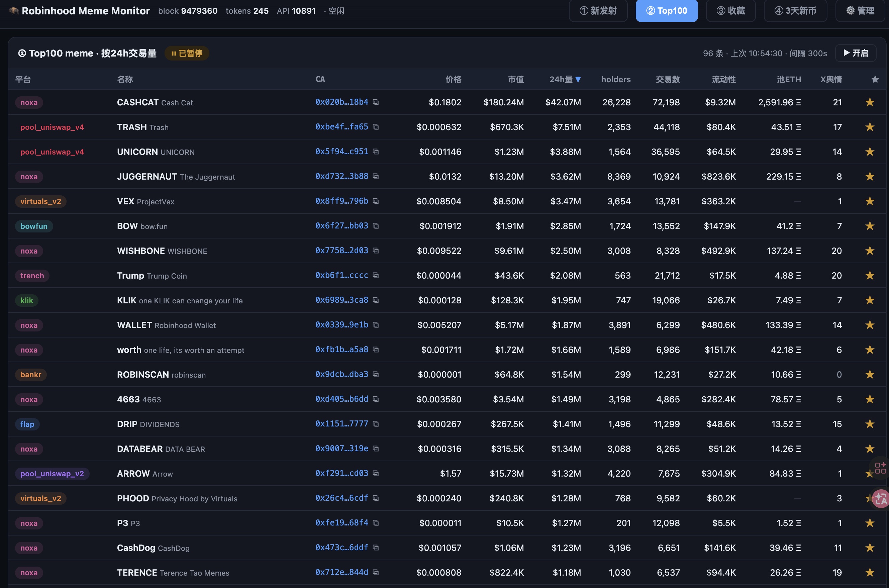This screenshot has width=889, height=588.
Task: Copy the WALLET contract address
Action: [x=376, y=325]
